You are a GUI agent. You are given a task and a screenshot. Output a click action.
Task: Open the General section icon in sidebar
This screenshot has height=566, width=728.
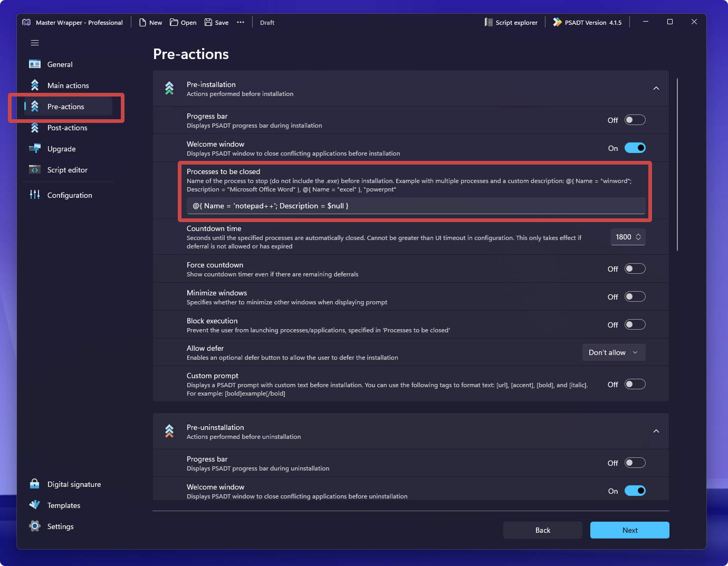(35, 64)
